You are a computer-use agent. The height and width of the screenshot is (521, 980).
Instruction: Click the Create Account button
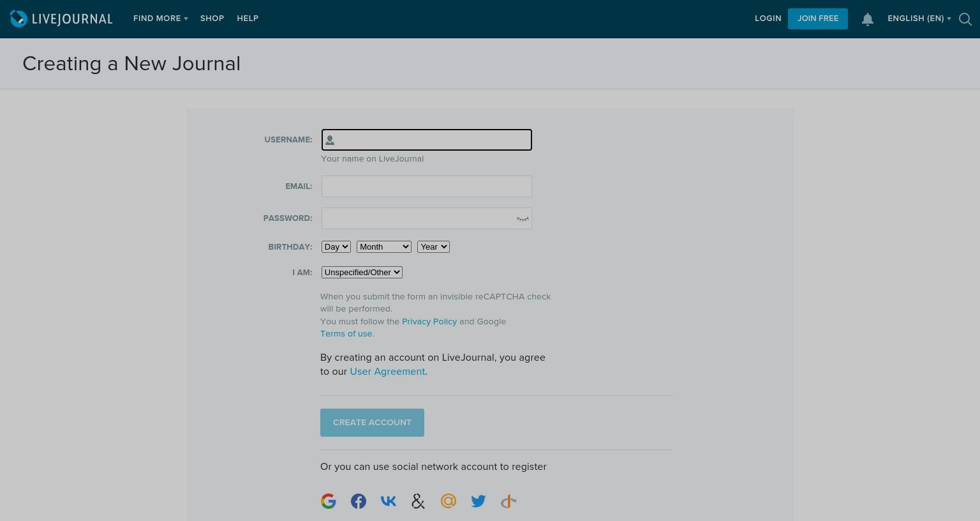coord(372,423)
